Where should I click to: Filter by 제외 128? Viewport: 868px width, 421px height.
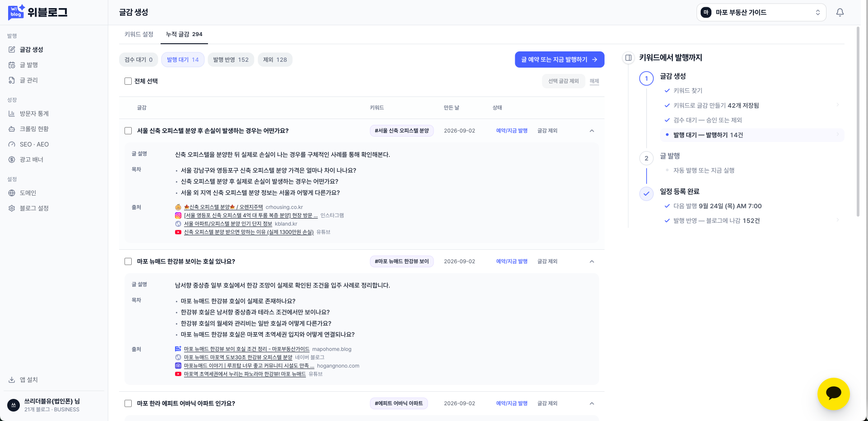pos(275,59)
